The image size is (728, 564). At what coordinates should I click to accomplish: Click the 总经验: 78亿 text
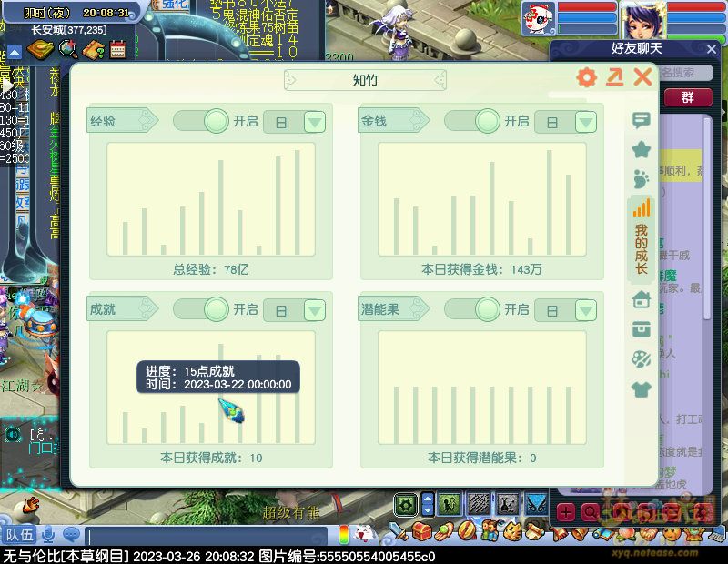click(x=211, y=269)
